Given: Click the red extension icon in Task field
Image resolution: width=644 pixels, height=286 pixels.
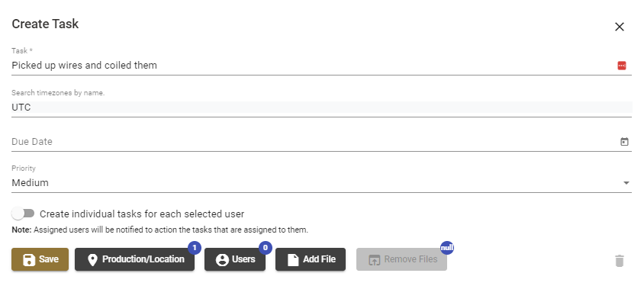Looking at the screenshot, I should 622,66.
